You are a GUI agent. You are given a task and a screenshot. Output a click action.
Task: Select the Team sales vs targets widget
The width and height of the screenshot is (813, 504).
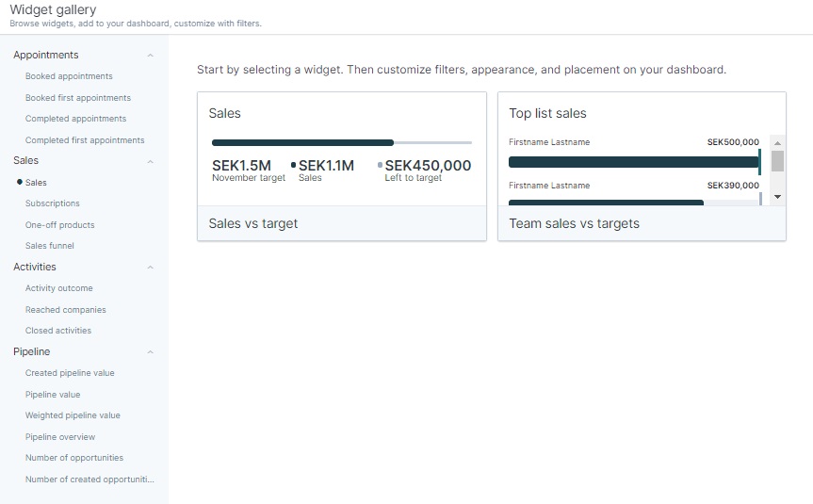[x=642, y=167]
